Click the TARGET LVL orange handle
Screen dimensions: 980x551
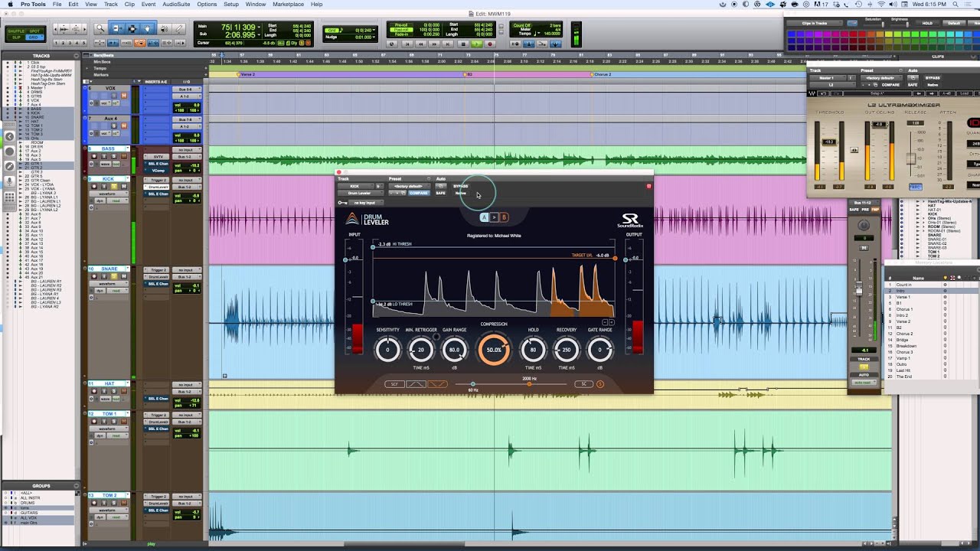615,259
